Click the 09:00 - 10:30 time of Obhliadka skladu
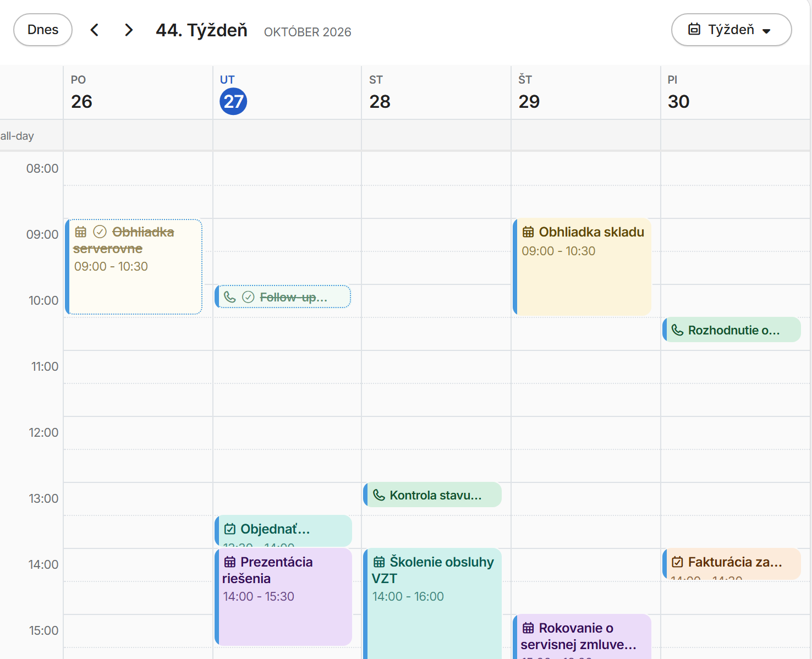This screenshot has width=812, height=659. pyautogui.click(x=558, y=251)
